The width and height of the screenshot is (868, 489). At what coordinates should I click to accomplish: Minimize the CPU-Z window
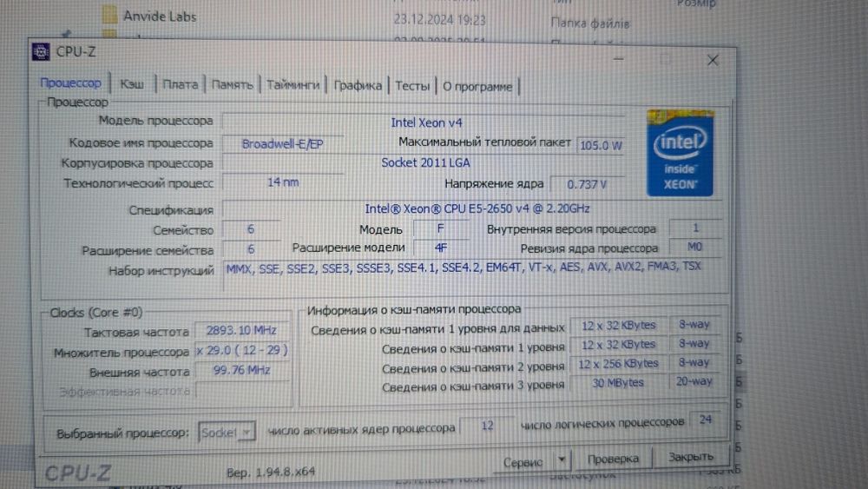pyautogui.click(x=618, y=58)
